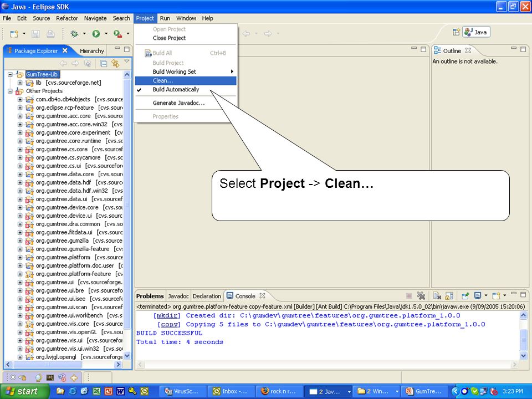
Task: Click the Outline view tab icon
Action: 438,50
